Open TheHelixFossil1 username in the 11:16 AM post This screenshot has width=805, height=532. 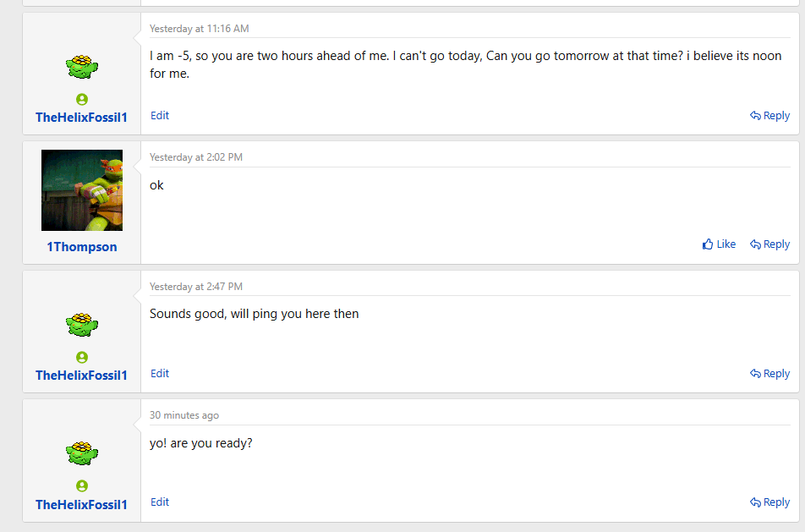tap(82, 118)
